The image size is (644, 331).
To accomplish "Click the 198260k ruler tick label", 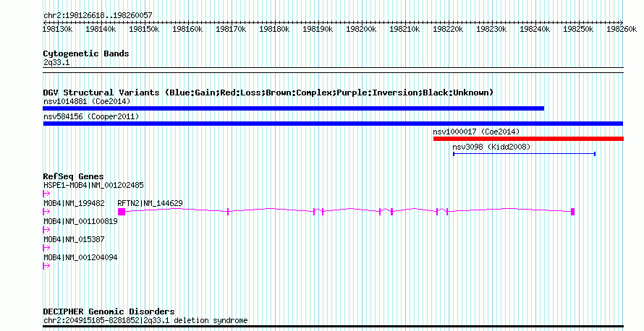I will point(622,29).
